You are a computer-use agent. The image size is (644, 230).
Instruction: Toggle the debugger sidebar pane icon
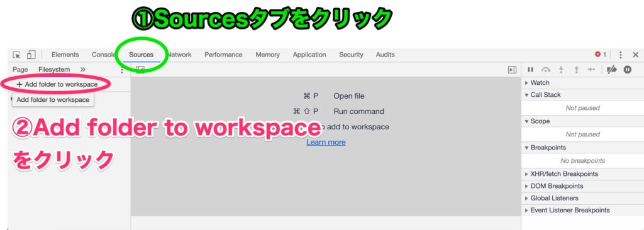[x=512, y=70]
